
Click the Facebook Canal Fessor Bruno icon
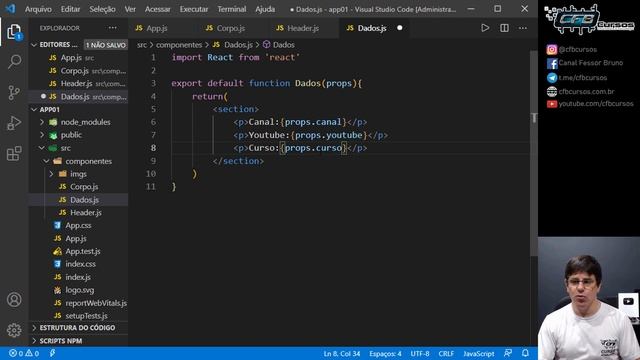[552, 63]
